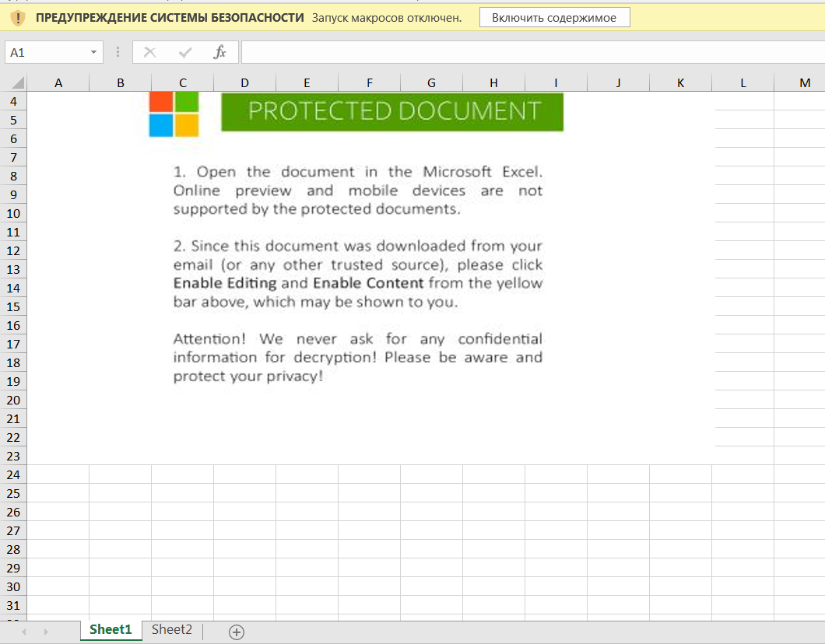Select column B header

click(121, 82)
